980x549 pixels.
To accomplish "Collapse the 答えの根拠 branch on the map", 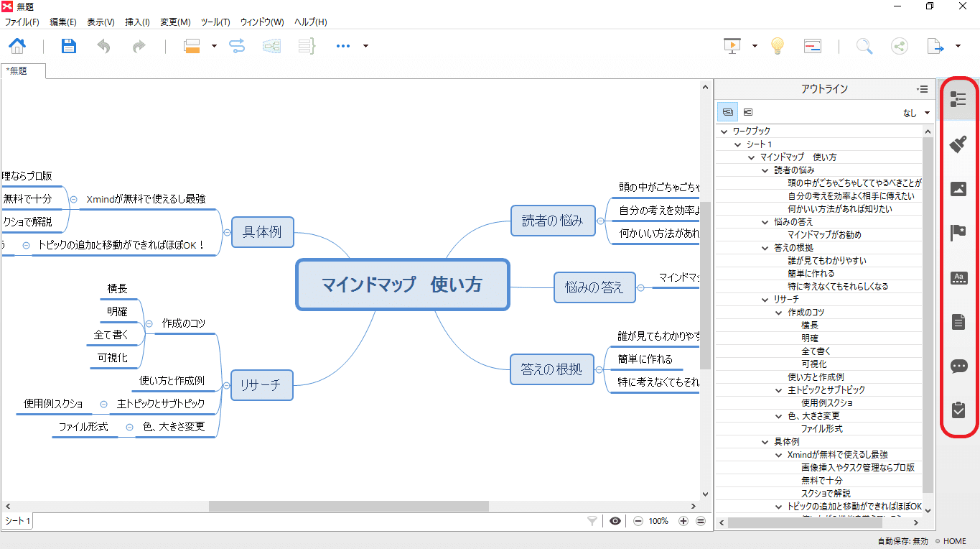I will tap(599, 370).
